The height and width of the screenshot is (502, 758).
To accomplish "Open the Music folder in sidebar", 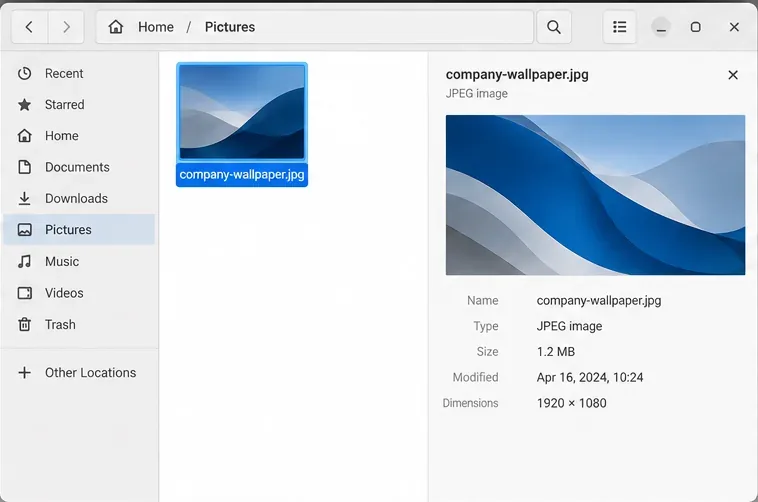I will click(x=79, y=262).
